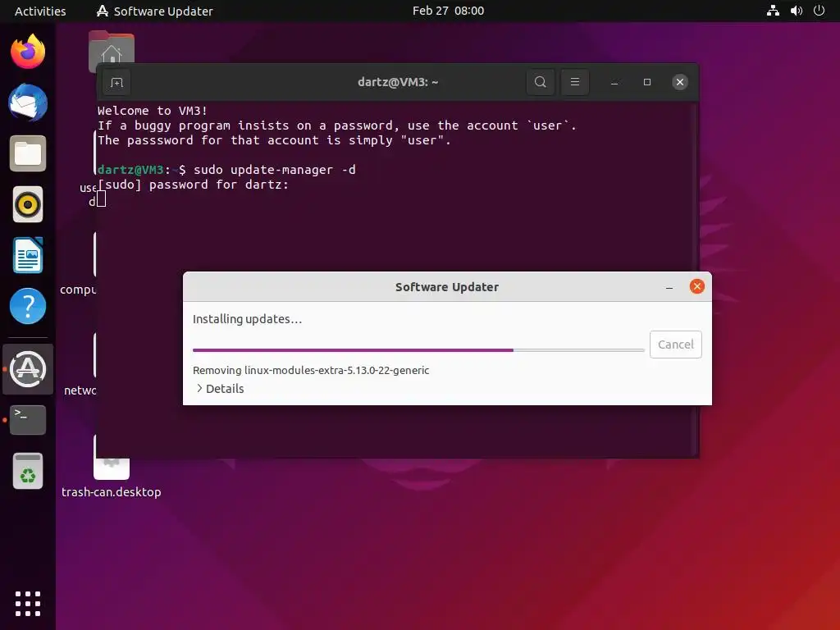Image resolution: width=840 pixels, height=630 pixels.
Task: Open the Help icon in dock
Action: point(28,306)
